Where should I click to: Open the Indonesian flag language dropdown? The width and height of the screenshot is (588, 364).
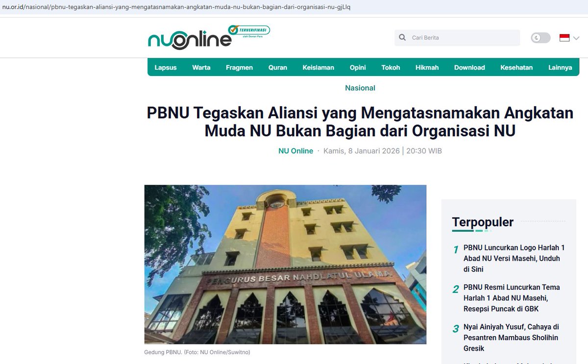click(x=569, y=38)
